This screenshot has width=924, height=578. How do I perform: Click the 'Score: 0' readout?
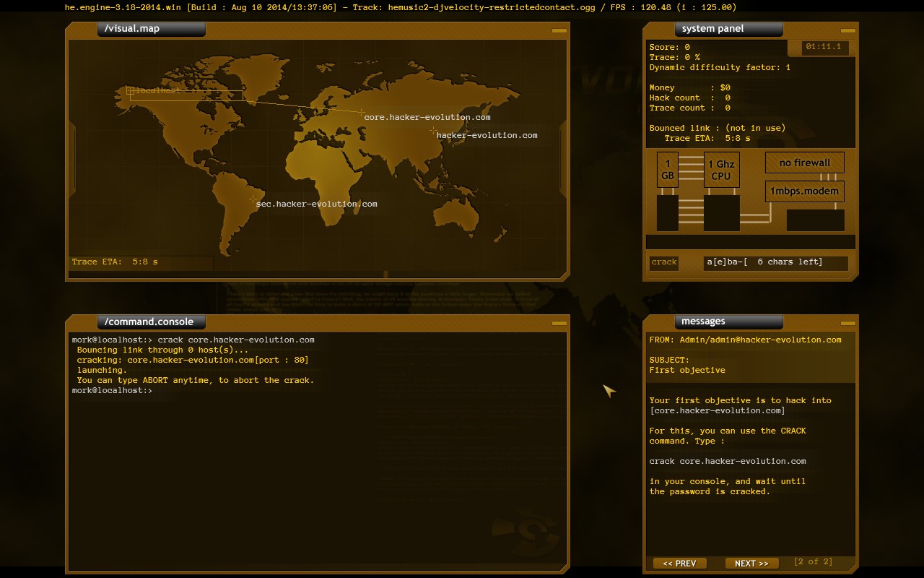click(x=670, y=47)
